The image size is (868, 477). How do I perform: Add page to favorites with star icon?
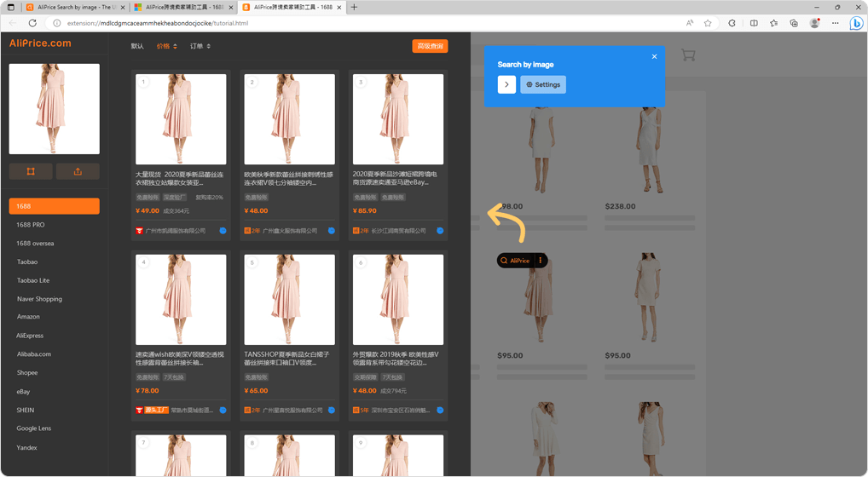[x=708, y=23]
